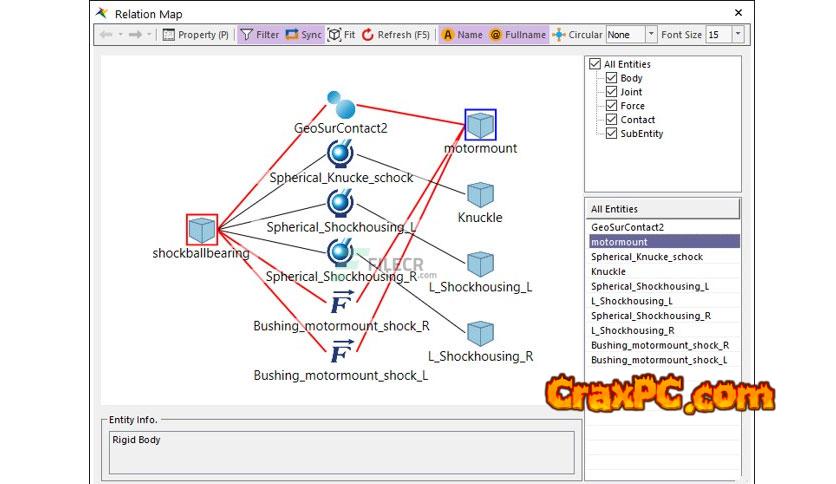Click the forward navigation arrow
The width and height of the screenshot is (836, 484).
(135, 35)
